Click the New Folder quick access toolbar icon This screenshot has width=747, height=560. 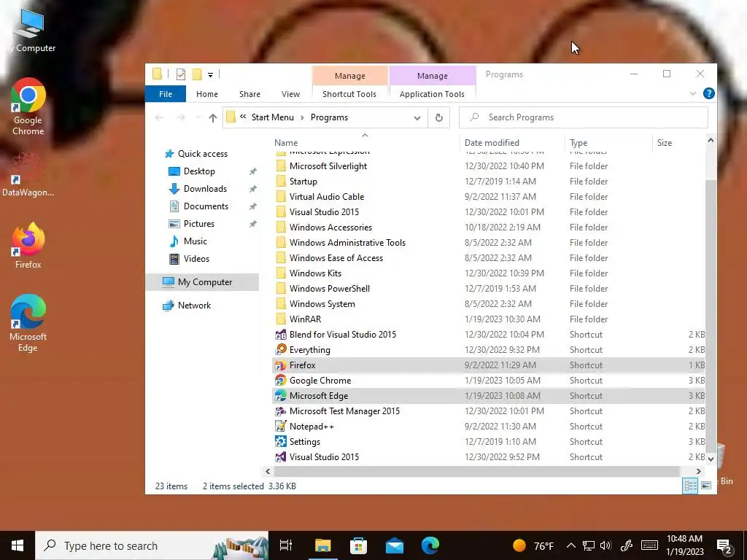click(x=197, y=74)
